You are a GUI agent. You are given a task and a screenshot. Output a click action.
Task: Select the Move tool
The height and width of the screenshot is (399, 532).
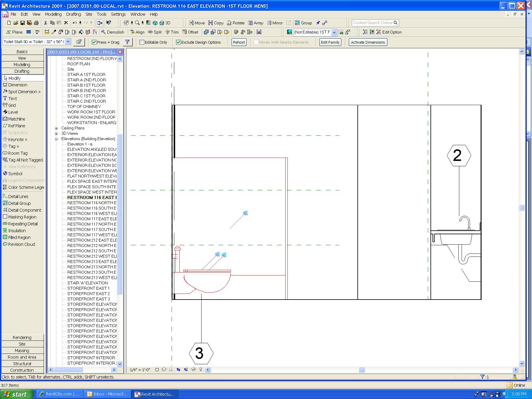point(197,23)
